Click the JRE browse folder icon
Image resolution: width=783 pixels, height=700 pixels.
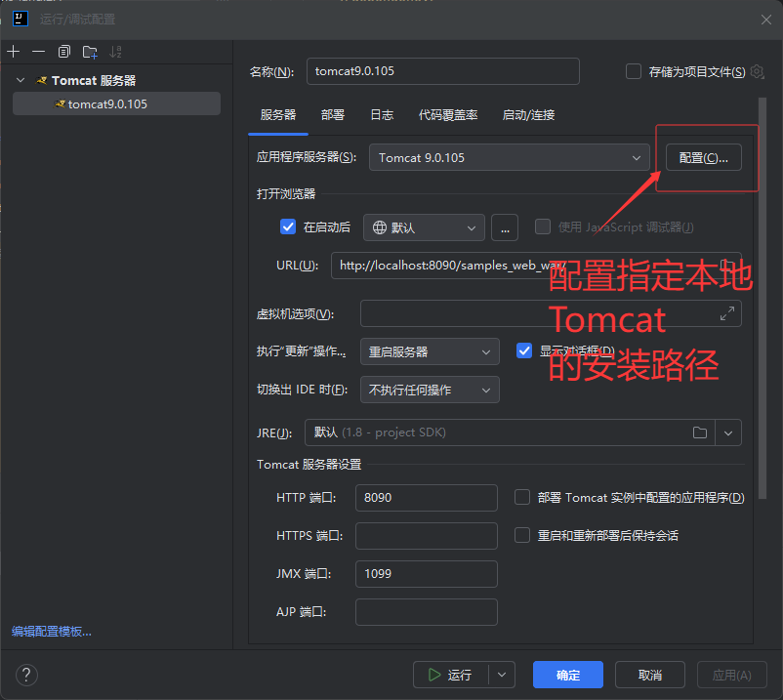pyautogui.click(x=699, y=432)
